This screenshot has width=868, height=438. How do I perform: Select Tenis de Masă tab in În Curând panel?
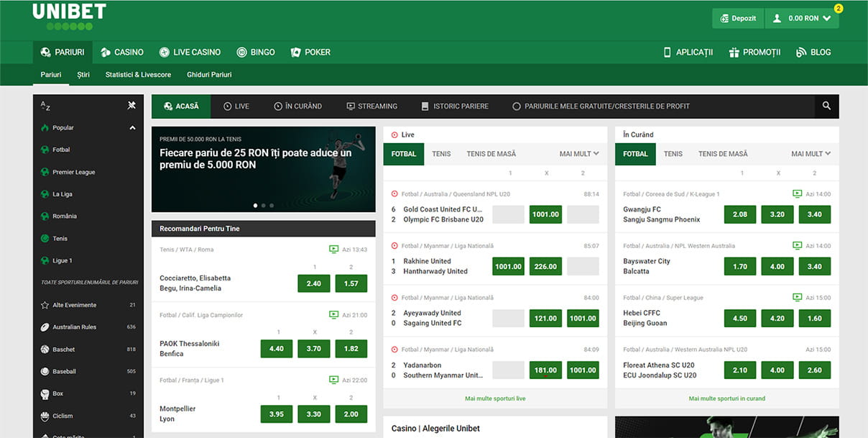click(x=723, y=153)
